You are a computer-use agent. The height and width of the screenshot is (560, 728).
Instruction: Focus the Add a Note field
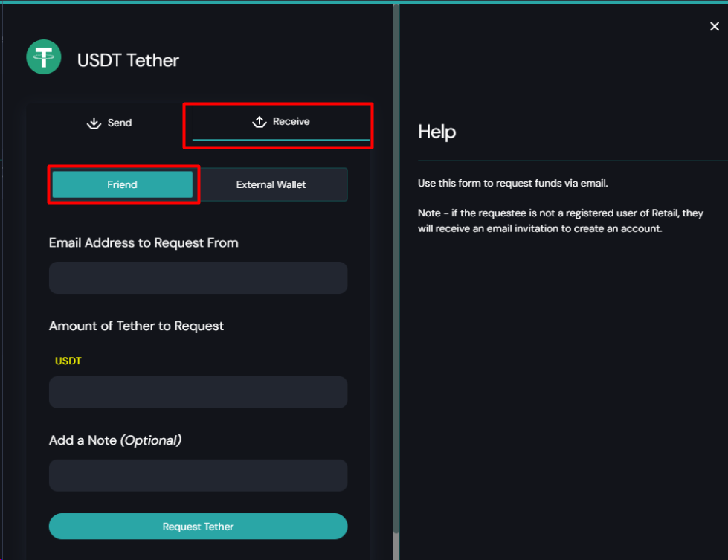pyautogui.click(x=199, y=475)
